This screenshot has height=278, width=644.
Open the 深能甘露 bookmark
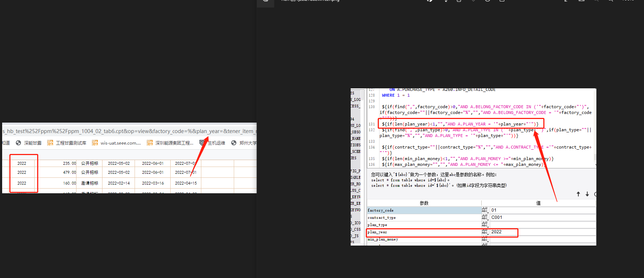29,143
